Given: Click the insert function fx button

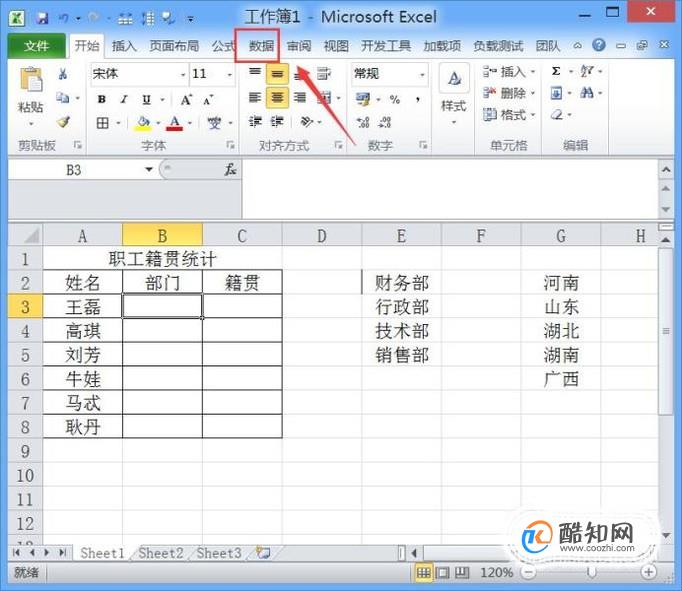Looking at the screenshot, I should [x=231, y=170].
